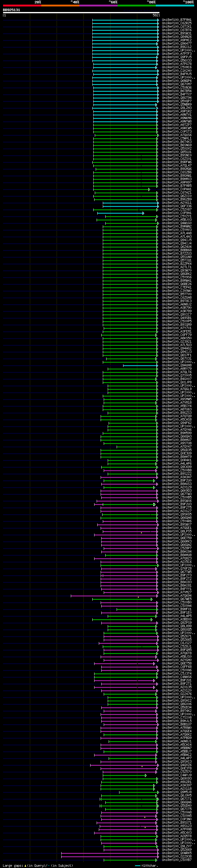Screen dimensions: 197x868
Task: Select hit label UniRef100_C5XHC6
Action: click(x=176, y=67)
